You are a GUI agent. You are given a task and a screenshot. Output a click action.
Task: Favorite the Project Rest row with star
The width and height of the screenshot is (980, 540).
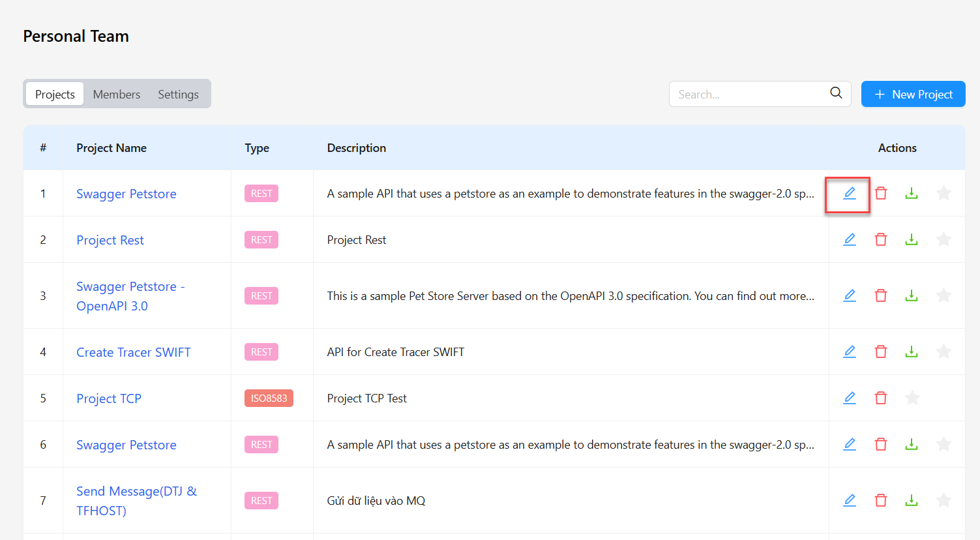click(943, 239)
